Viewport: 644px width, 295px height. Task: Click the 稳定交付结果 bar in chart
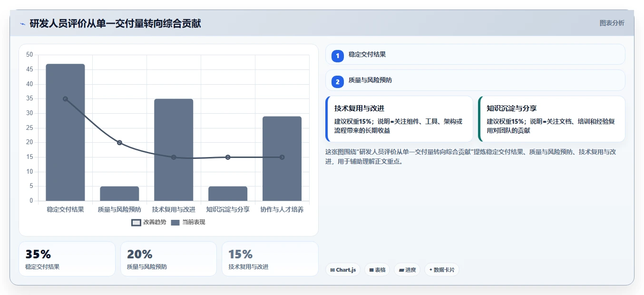coord(65,132)
